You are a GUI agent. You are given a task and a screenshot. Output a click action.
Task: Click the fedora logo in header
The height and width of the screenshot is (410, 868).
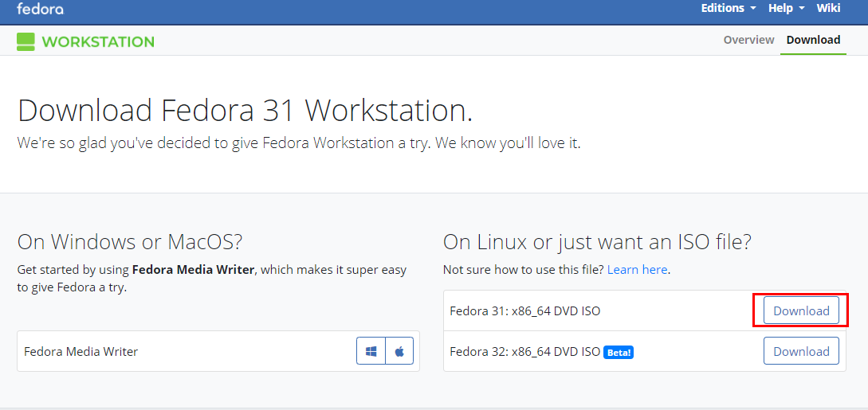(x=40, y=8)
